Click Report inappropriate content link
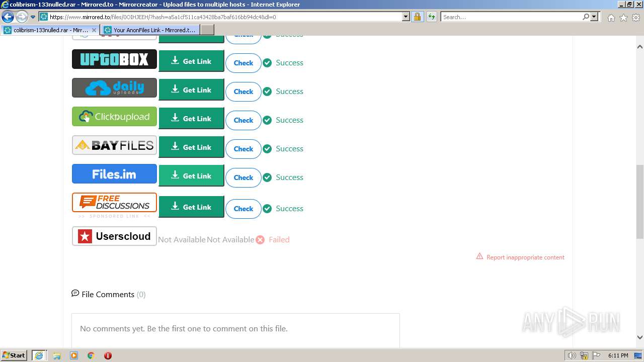This screenshot has width=644, height=362. 525,257
